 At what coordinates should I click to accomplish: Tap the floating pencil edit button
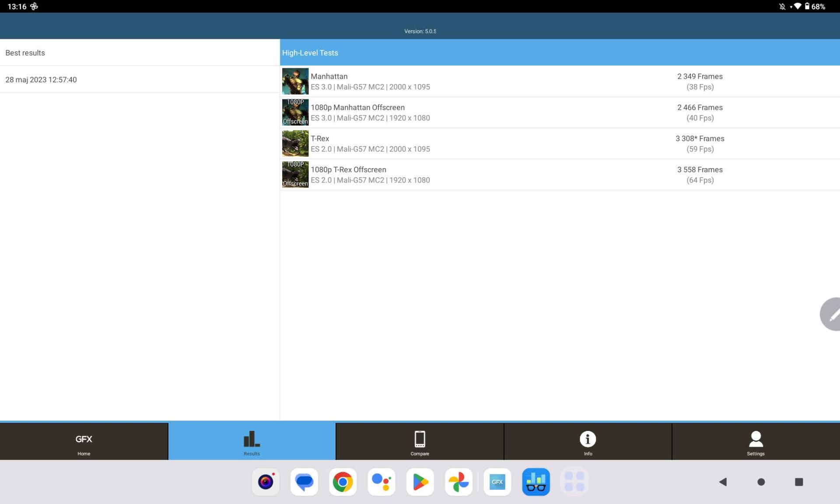click(x=830, y=314)
